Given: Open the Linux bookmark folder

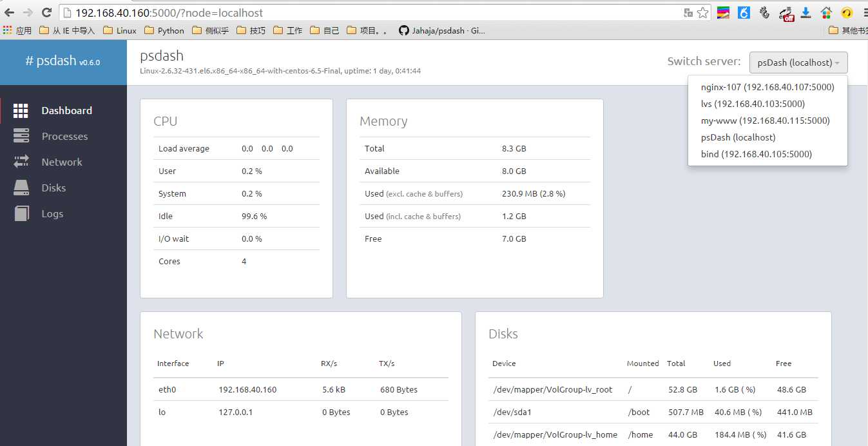Looking at the screenshot, I should click(120, 30).
